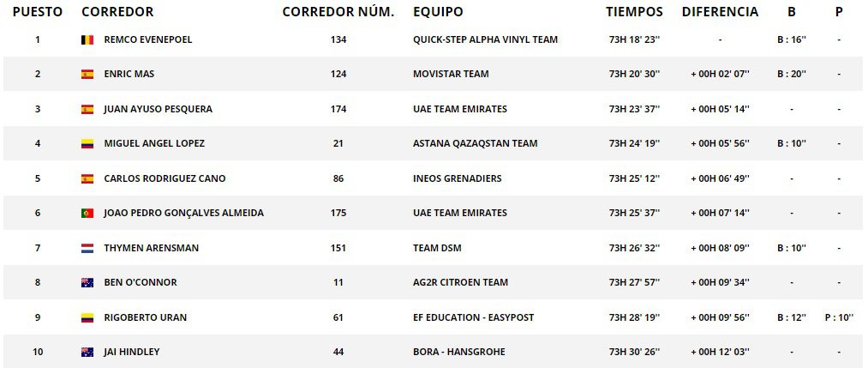Click Ben O'Connor's Australian flag icon
This screenshot has height=368, width=868.
pyautogui.click(x=87, y=283)
